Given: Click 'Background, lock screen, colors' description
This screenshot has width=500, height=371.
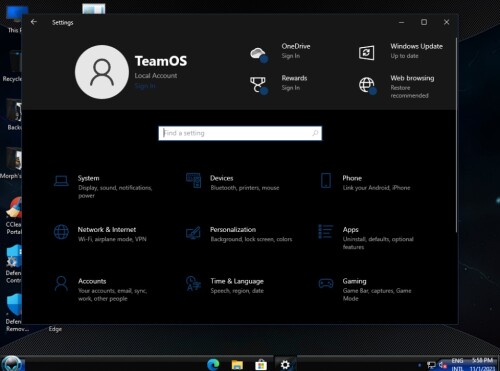Looking at the screenshot, I should [251, 239].
